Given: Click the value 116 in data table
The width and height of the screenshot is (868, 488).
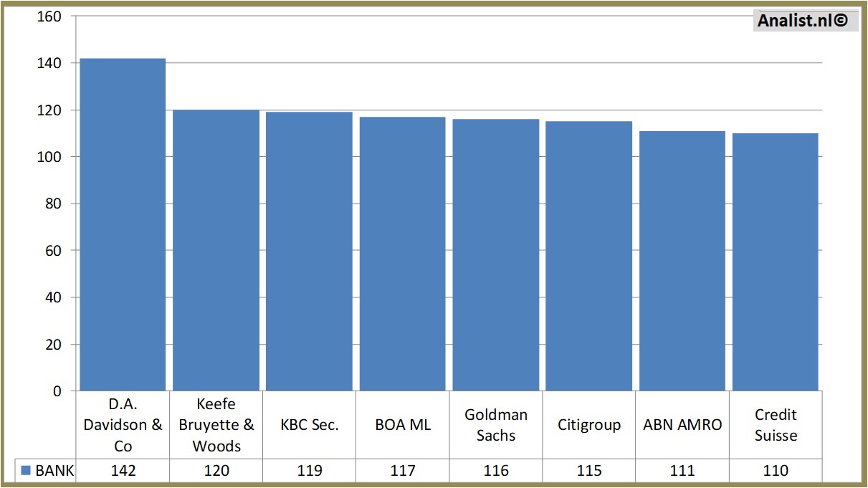Looking at the screenshot, I should (x=496, y=471).
